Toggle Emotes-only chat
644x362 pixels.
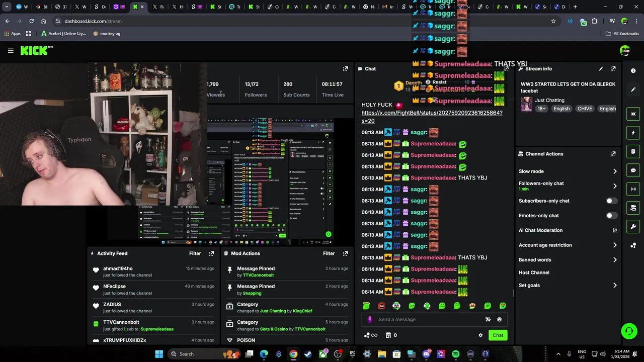click(611, 216)
